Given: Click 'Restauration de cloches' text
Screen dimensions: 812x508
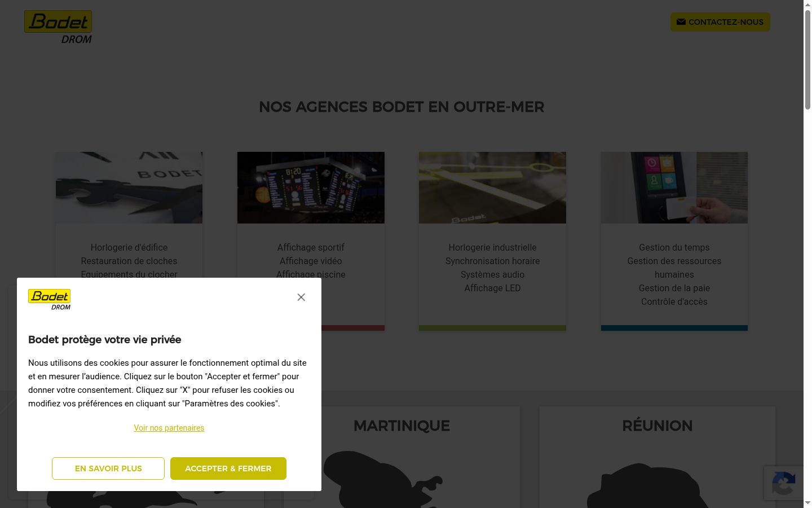Looking at the screenshot, I should coord(129,261).
